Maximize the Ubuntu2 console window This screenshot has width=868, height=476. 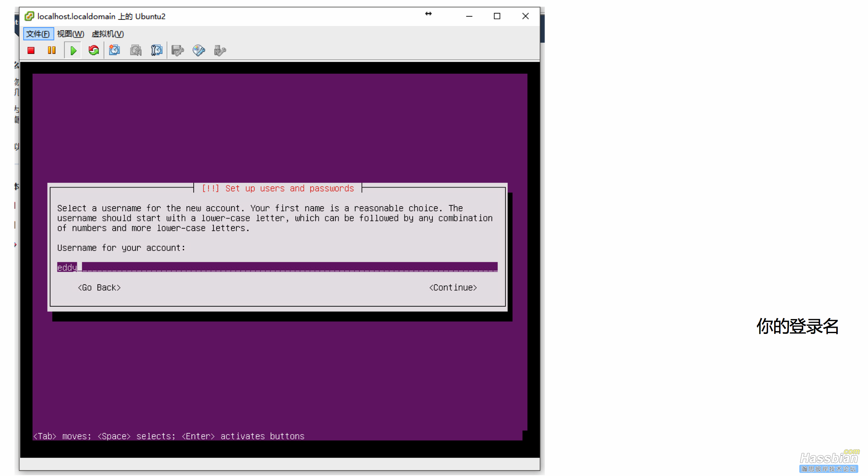click(x=497, y=16)
